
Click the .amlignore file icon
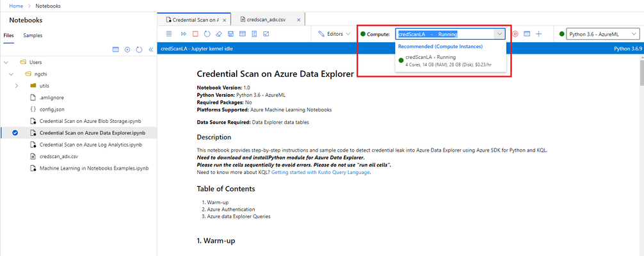coord(33,98)
